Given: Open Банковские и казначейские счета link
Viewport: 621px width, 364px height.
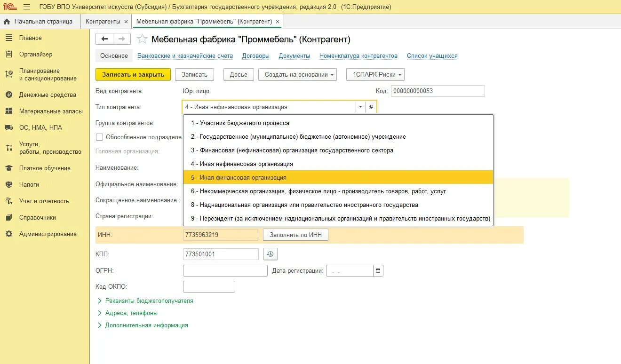Looking at the screenshot, I should click(x=185, y=56).
